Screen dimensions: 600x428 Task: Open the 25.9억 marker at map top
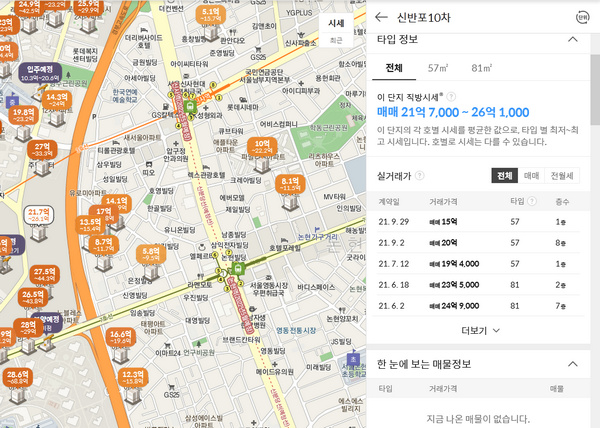[x=88, y=7]
